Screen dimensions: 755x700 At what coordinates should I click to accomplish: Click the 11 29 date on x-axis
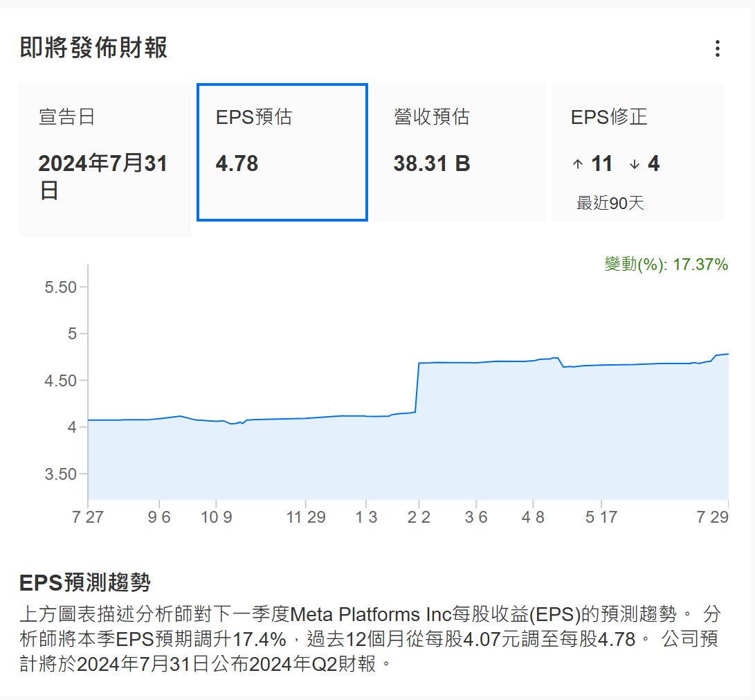306,518
